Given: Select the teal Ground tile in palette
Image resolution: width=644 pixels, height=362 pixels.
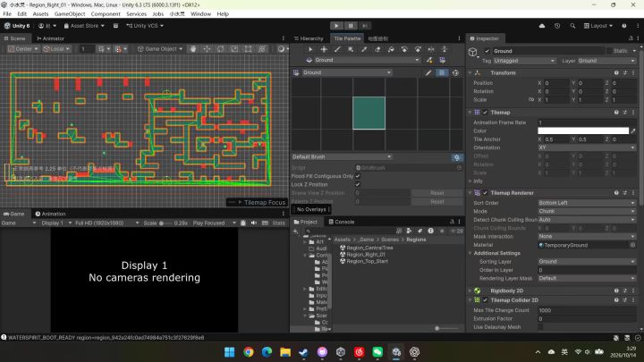Looking at the screenshot, I should [369, 113].
